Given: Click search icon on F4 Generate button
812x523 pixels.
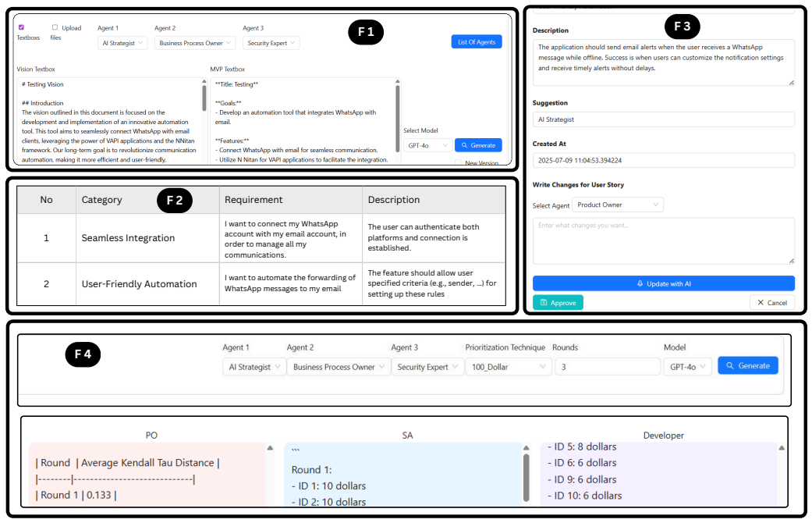Looking at the screenshot, I should point(730,366).
